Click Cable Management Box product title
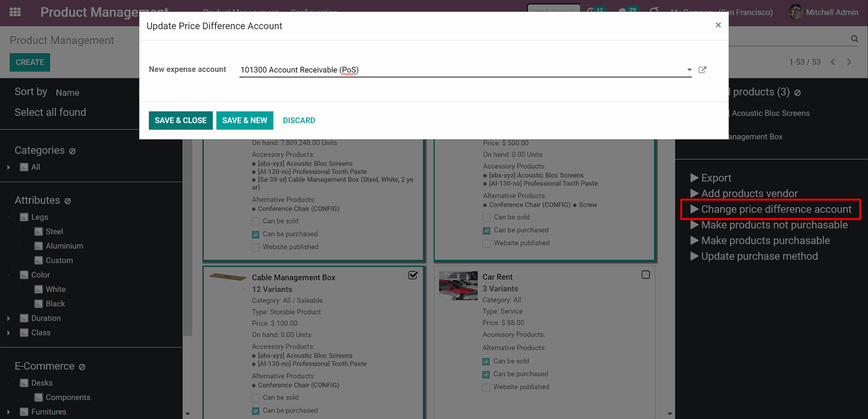This screenshot has width=868, height=419. pos(294,277)
